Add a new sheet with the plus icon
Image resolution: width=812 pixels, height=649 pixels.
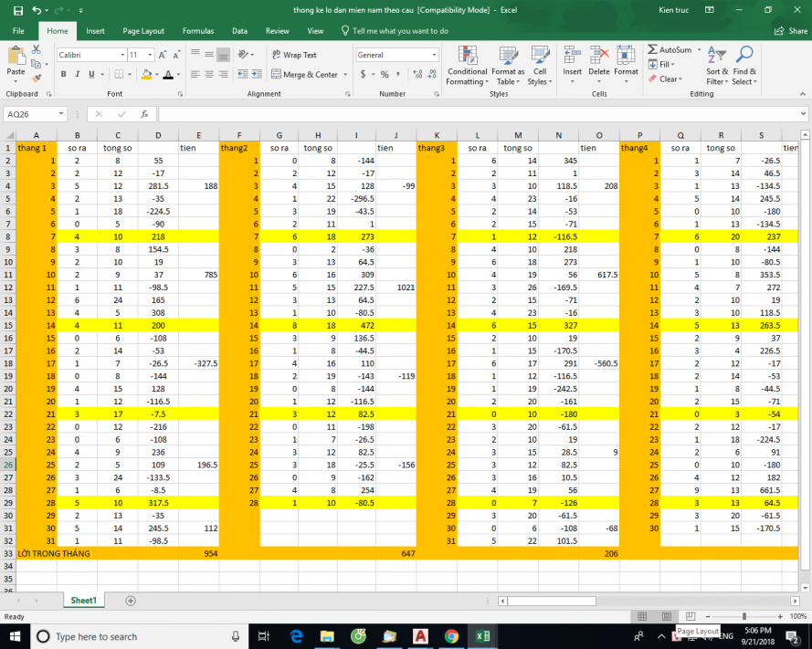coord(131,601)
